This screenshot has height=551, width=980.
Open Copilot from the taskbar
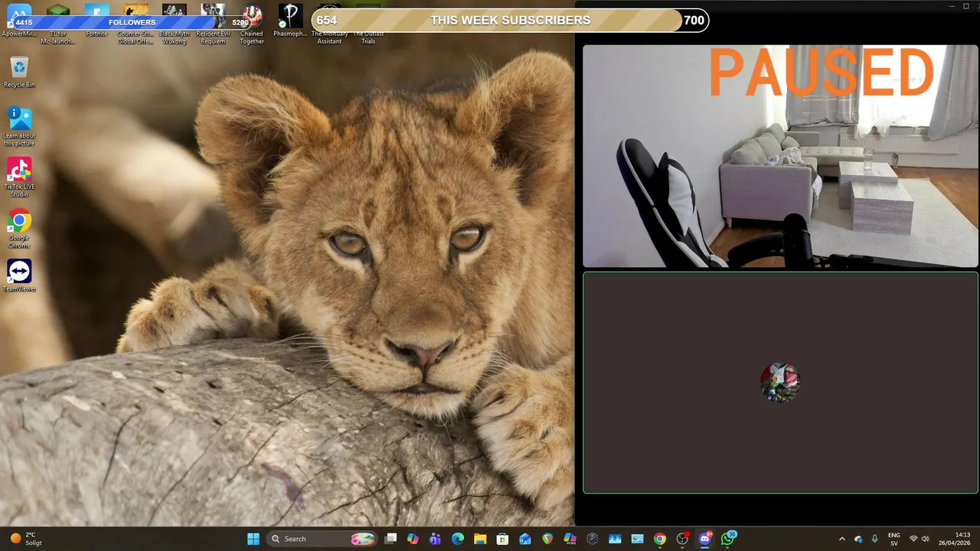click(413, 539)
